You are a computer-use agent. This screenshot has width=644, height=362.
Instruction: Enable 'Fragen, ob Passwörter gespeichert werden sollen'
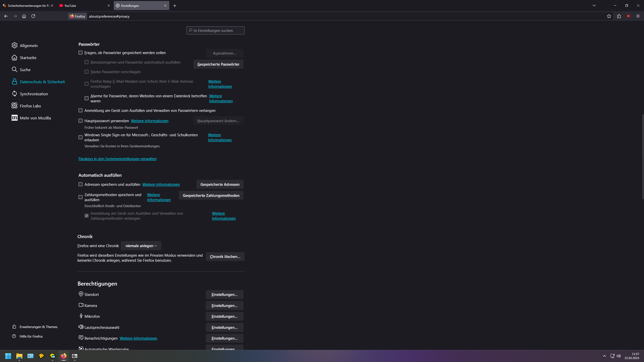pyautogui.click(x=80, y=53)
